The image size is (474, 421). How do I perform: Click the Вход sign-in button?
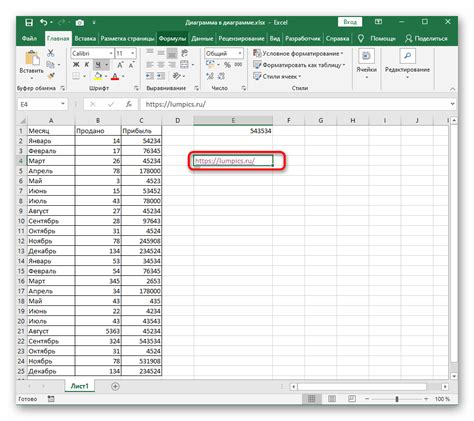point(350,22)
